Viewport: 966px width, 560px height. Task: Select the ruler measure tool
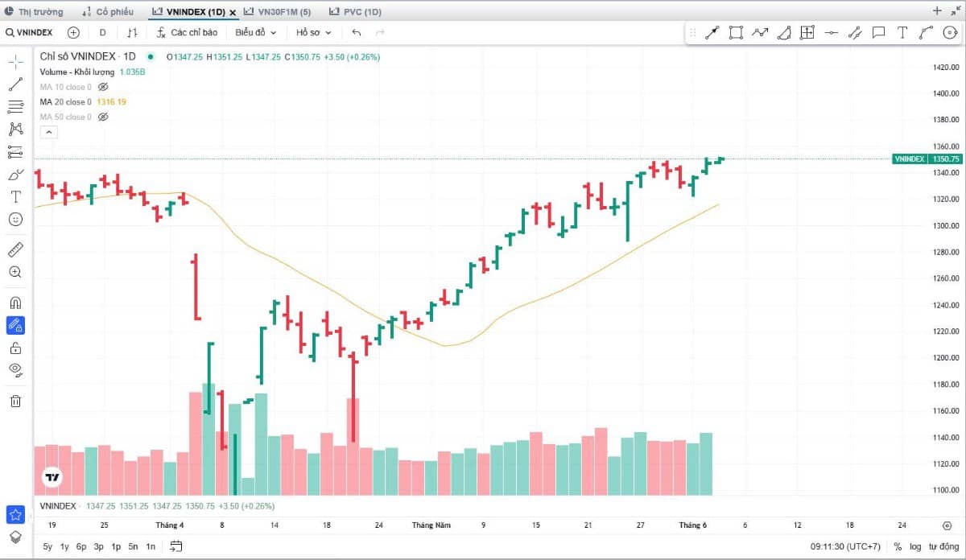click(x=15, y=249)
